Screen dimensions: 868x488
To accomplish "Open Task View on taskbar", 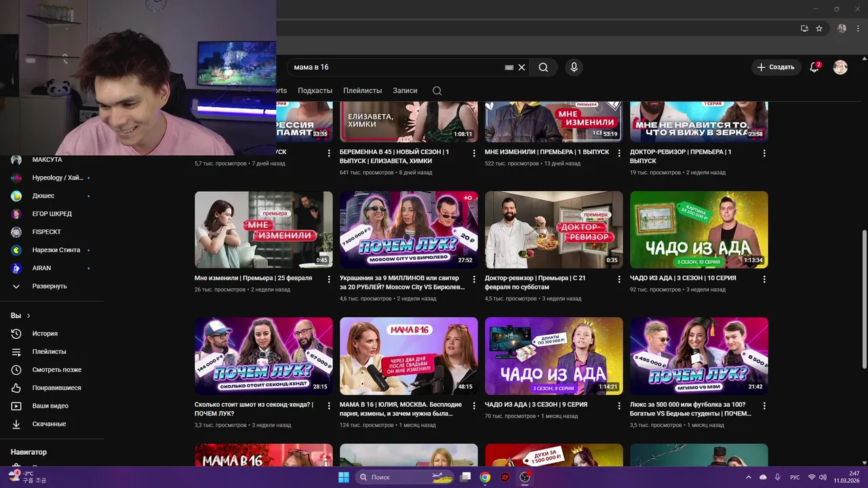I will pyautogui.click(x=465, y=477).
